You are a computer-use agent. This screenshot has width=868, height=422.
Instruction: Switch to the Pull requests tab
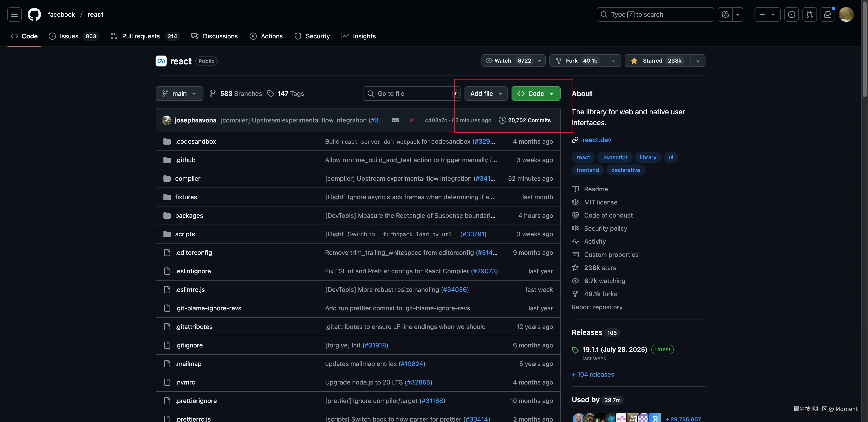[x=141, y=36]
